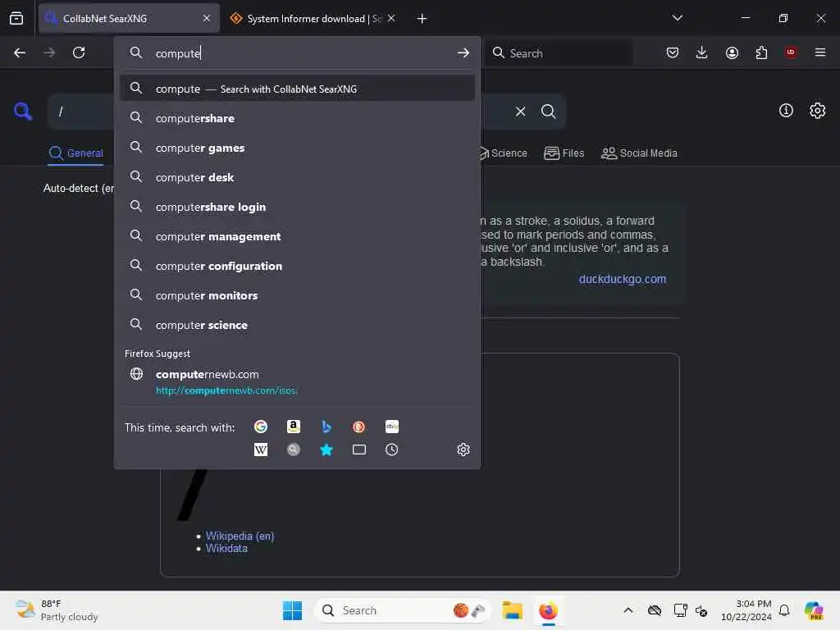Open Firefox View at the tab bar start
840x630 pixels.
pos(16,18)
